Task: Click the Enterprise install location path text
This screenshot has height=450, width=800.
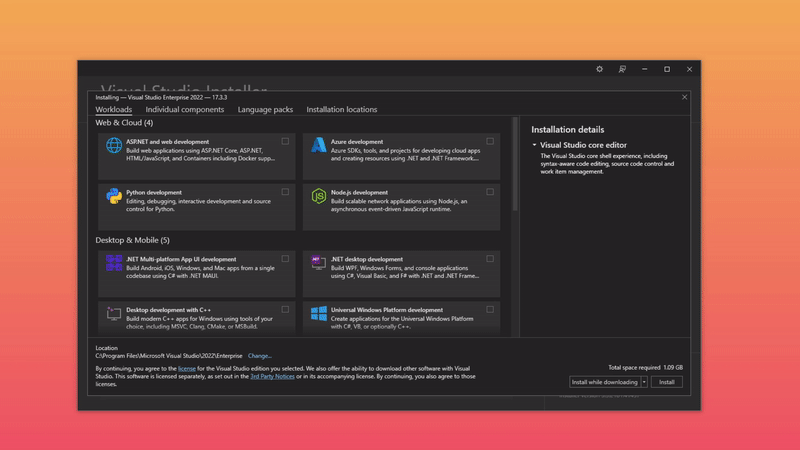Action: (169, 356)
